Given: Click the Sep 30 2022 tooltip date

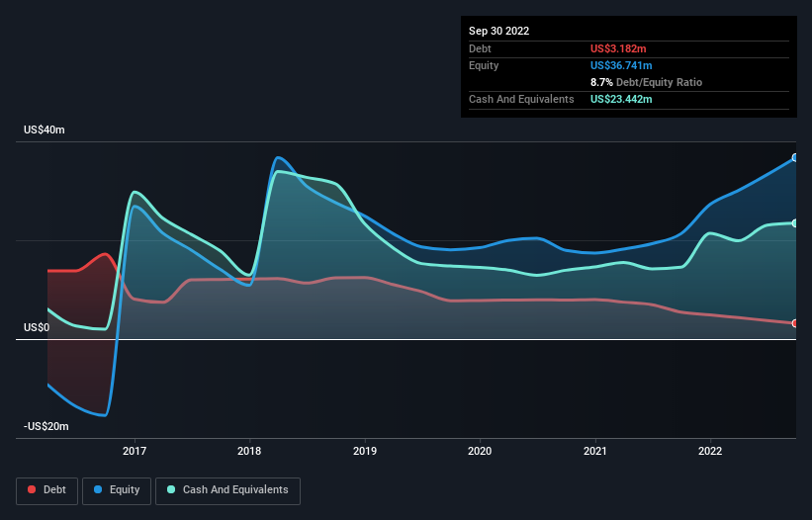Looking at the screenshot, I should [498, 31].
